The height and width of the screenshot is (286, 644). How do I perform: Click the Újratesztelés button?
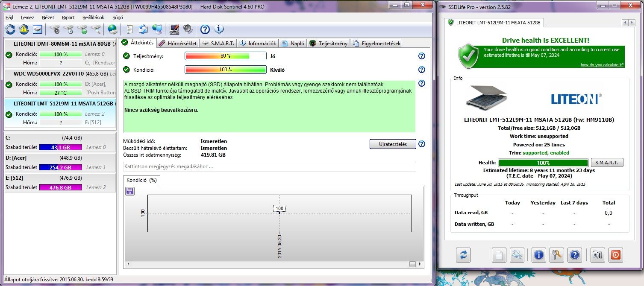pyautogui.click(x=393, y=144)
